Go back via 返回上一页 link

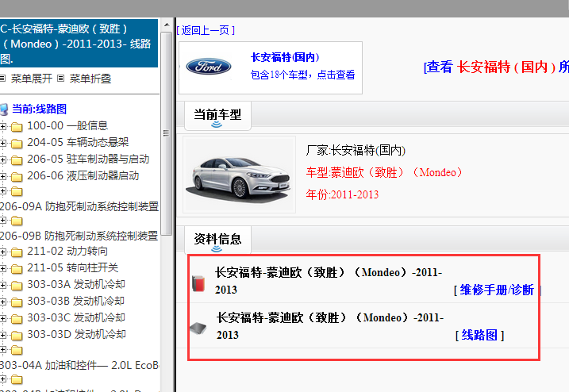tap(206, 30)
